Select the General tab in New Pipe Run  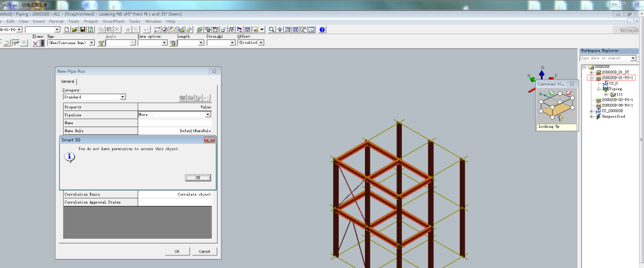coord(68,81)
